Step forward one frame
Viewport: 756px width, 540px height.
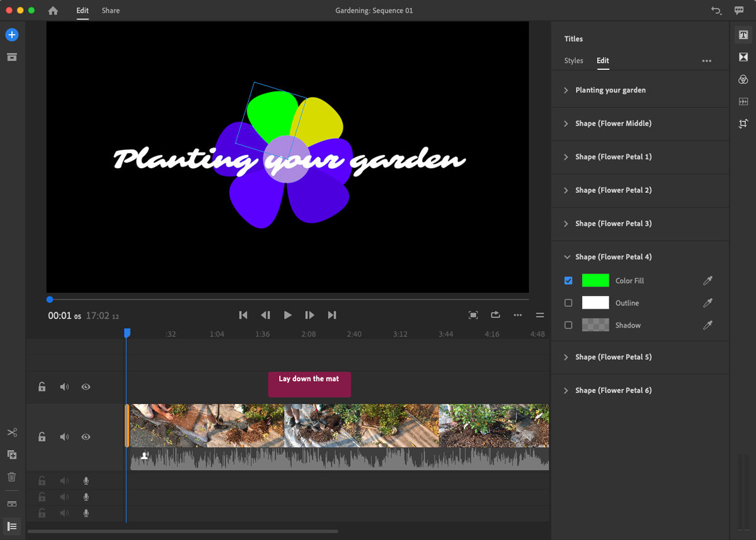309,315
